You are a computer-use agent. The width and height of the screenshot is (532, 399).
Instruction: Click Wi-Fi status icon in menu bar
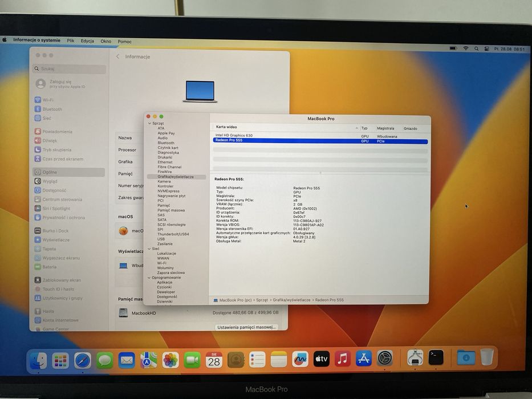point(465,48)
